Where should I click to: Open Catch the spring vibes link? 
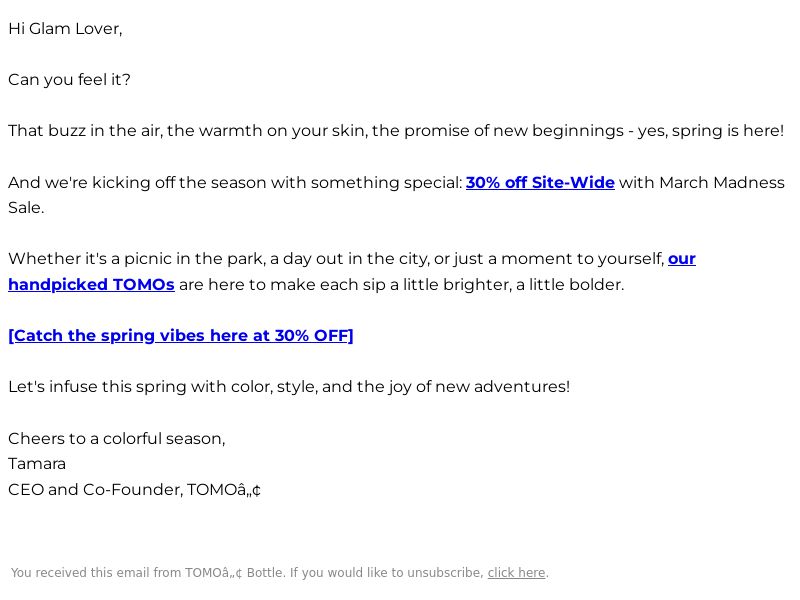(181, 336)
